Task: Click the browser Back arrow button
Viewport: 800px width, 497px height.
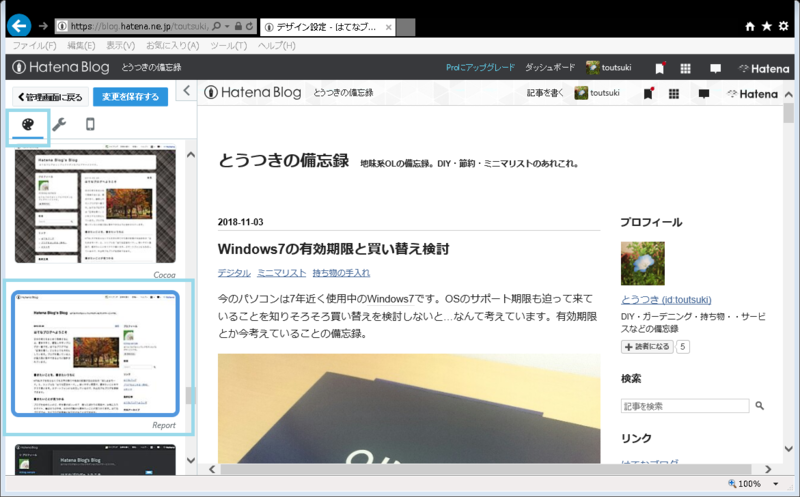Action: (x=19, y=26)
